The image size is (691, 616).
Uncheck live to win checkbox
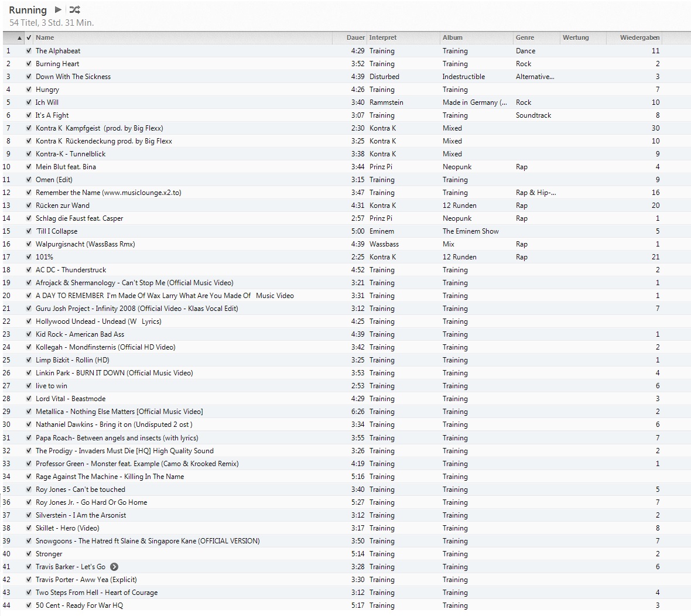(29, 386)
